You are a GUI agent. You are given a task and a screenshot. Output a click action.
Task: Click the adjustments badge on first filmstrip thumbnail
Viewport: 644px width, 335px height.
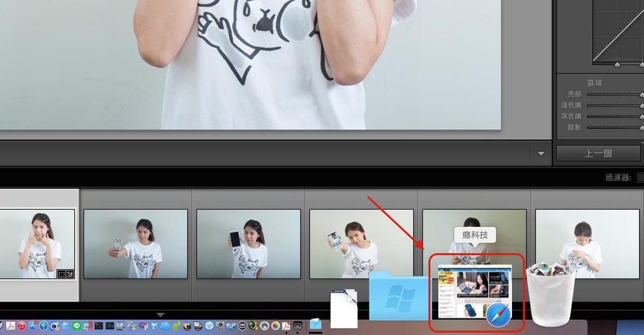point(70,274)
